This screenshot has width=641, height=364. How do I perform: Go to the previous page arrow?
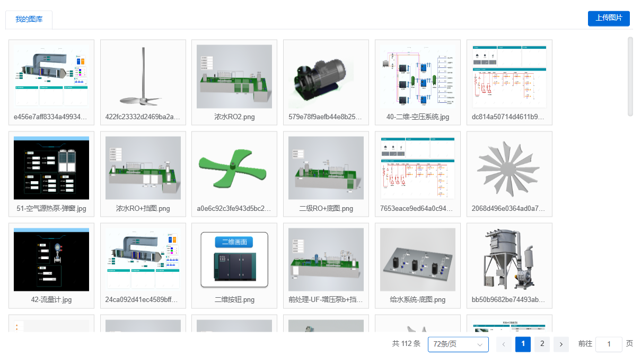coord(504,344)
